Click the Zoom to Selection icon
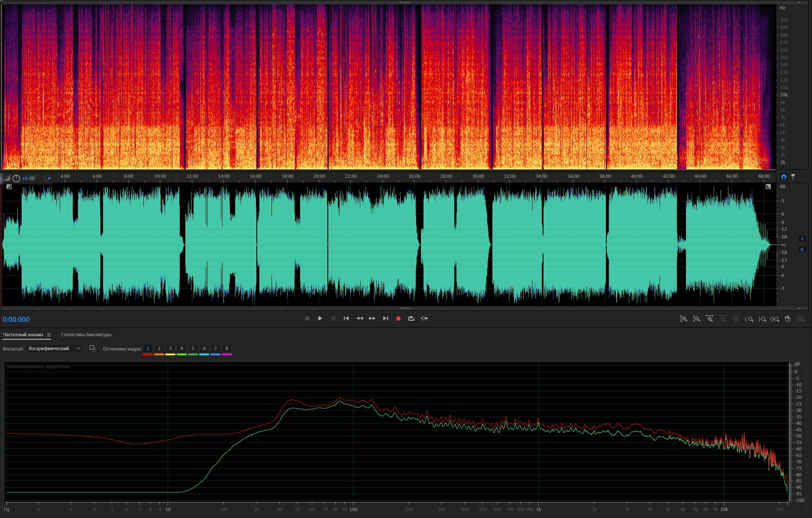Image resolution: width=812 pixels, height=518 pixels. pos(775,319)
